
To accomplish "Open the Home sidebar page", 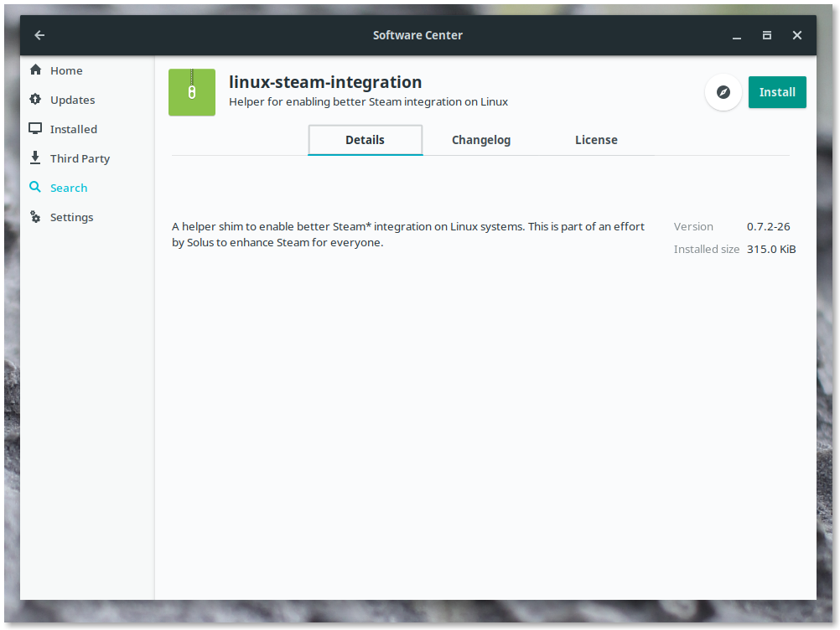I will (x=87, y=70).
